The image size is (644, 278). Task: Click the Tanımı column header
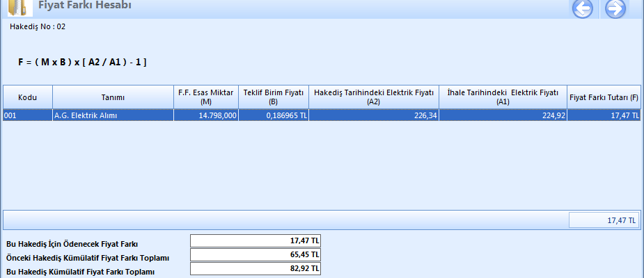coord(113,97)
